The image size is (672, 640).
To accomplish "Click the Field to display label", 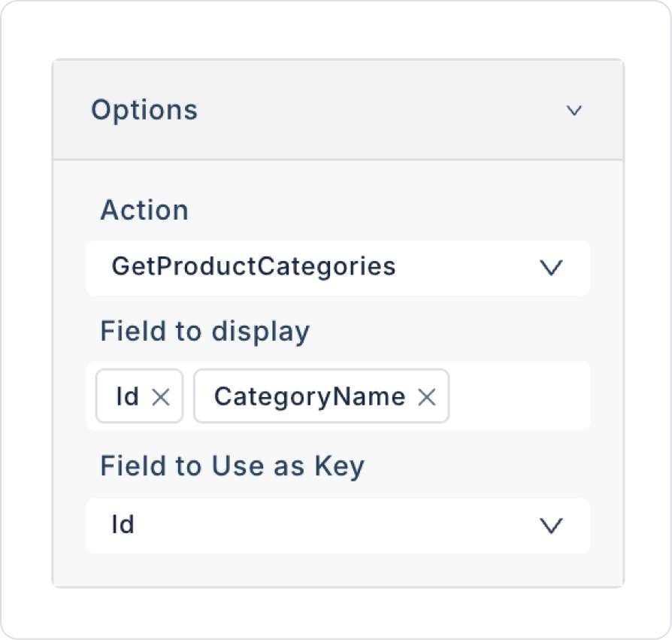I will tap(204, 332).
